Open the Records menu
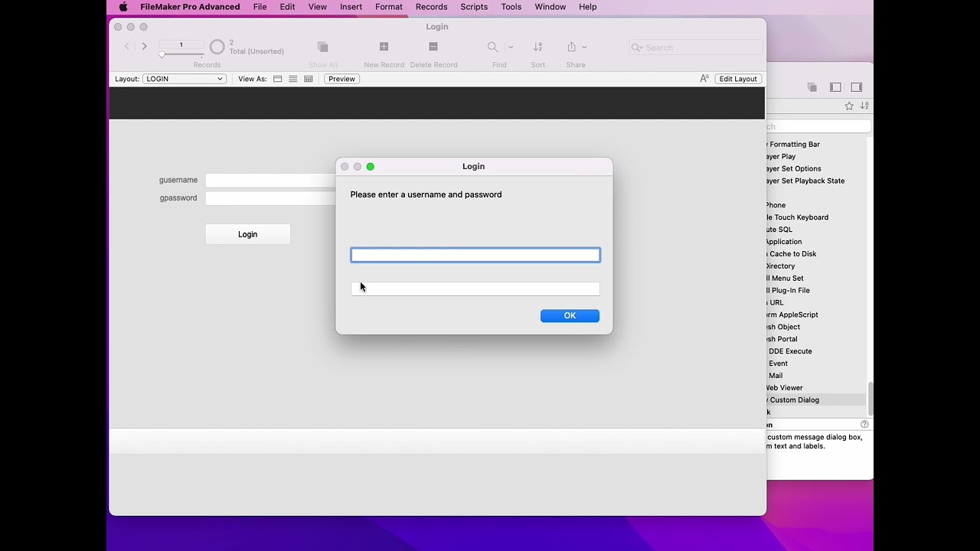Viewport: 980px width, 551px height. (431, 7)
